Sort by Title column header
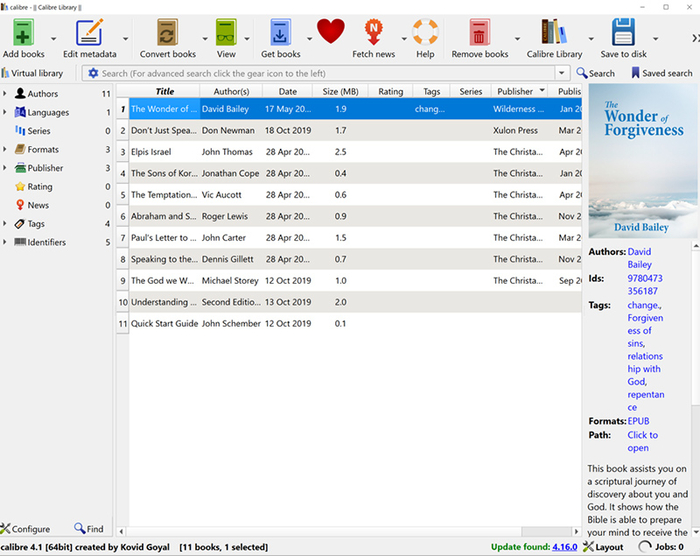The height and width of the screenshot is (556, 700). pyautogui.click(x=165, y=91)
